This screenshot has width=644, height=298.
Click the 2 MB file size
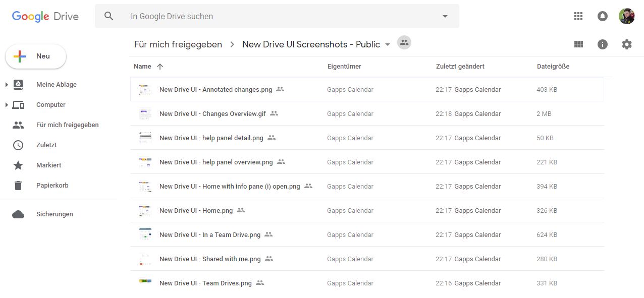[544, 113]
